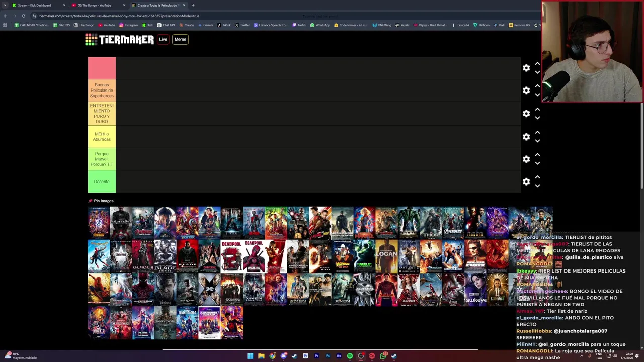Open settings gear for MEH! o Aburridas tier

coord(526,137)
